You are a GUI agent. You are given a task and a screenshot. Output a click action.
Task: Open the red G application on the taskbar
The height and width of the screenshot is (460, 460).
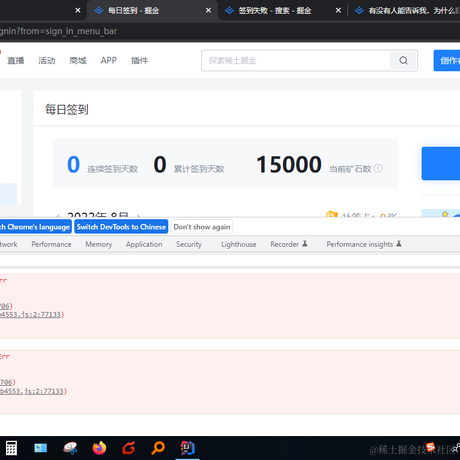click(129, 448)
